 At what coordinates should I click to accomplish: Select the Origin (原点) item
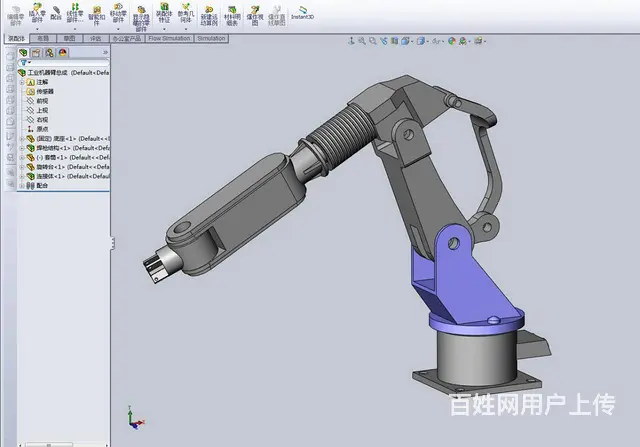click(x=38, y=129)
